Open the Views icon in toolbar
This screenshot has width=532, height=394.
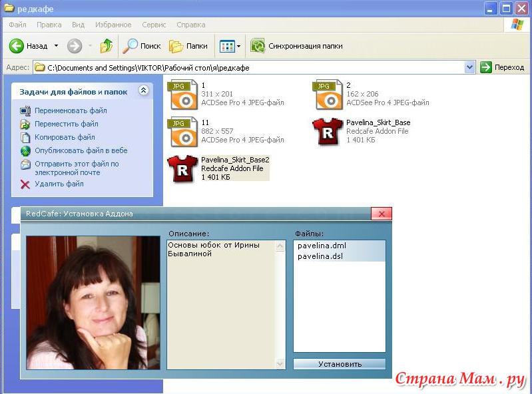click(227, 46)
